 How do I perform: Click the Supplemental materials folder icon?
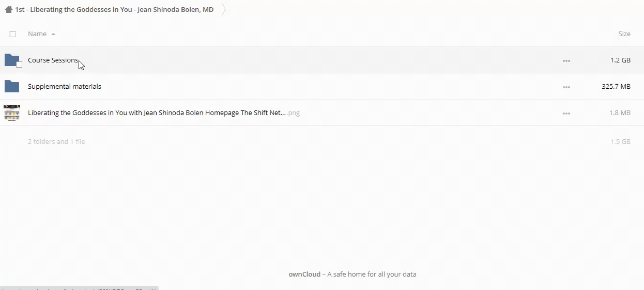pos(11,86)
